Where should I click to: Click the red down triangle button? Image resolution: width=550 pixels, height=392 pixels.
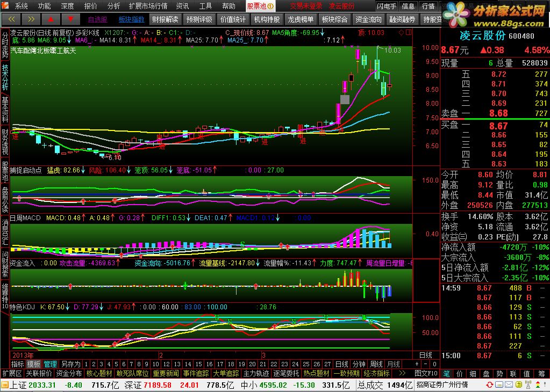tap(70, 20)
